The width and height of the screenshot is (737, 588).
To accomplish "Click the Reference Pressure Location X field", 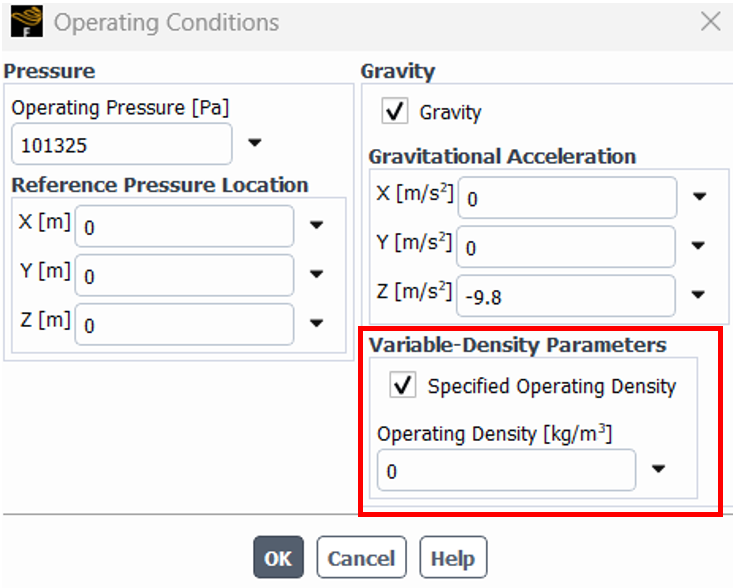I will [x=184, y=226].
